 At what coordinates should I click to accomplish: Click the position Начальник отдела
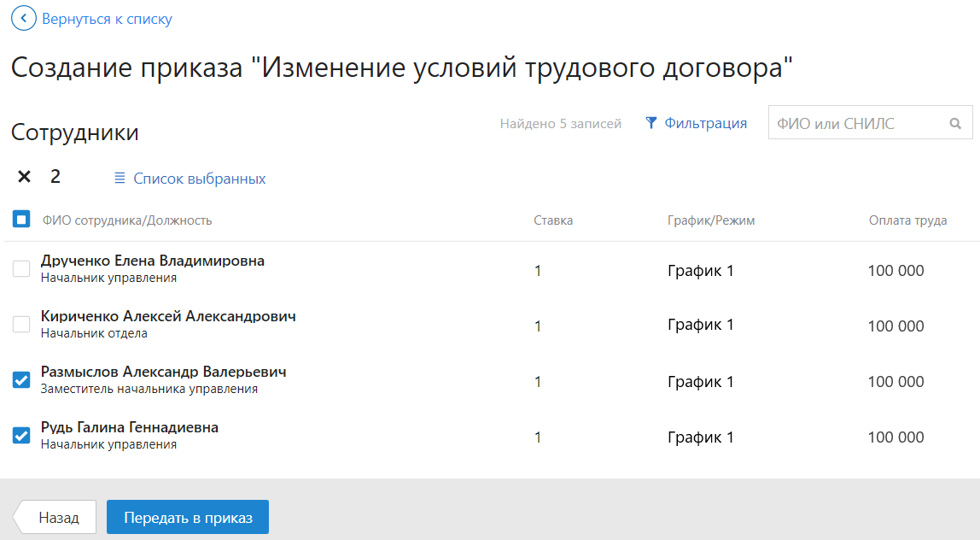(94, 333)
